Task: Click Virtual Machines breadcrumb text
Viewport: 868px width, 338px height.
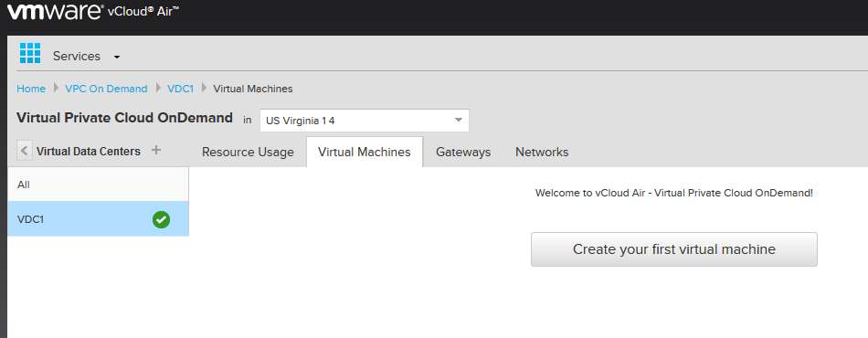Action: (253, 89)
